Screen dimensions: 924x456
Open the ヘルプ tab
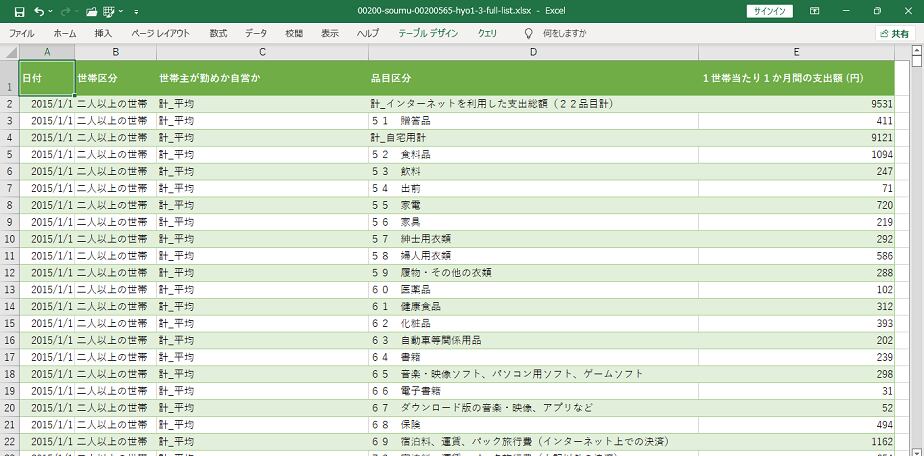click(x=368, y=34)
